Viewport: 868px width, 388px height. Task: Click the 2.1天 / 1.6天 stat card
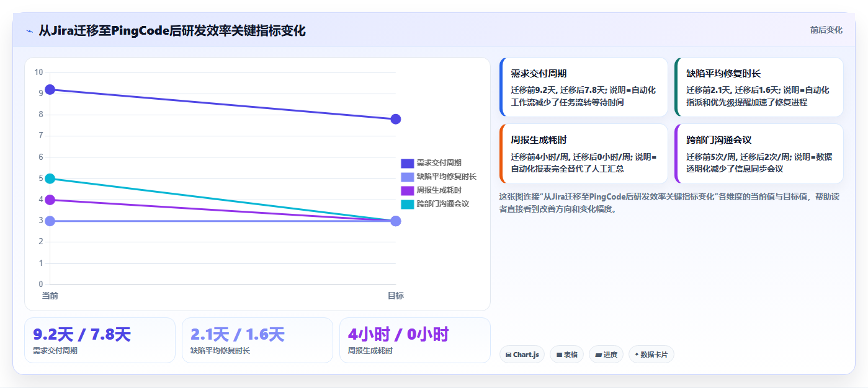pos(257,340)
